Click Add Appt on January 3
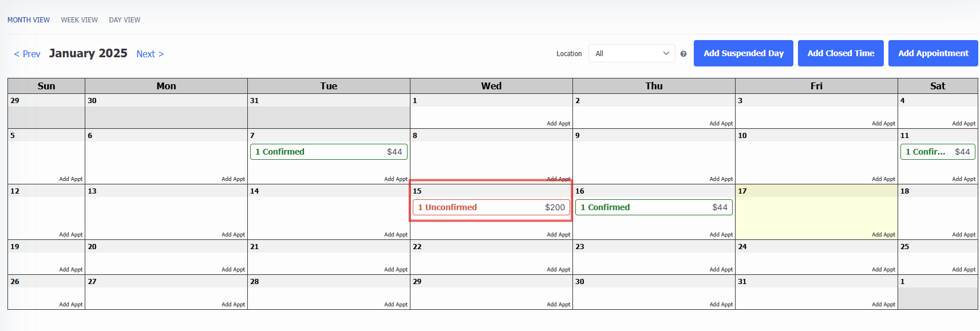 883,124
